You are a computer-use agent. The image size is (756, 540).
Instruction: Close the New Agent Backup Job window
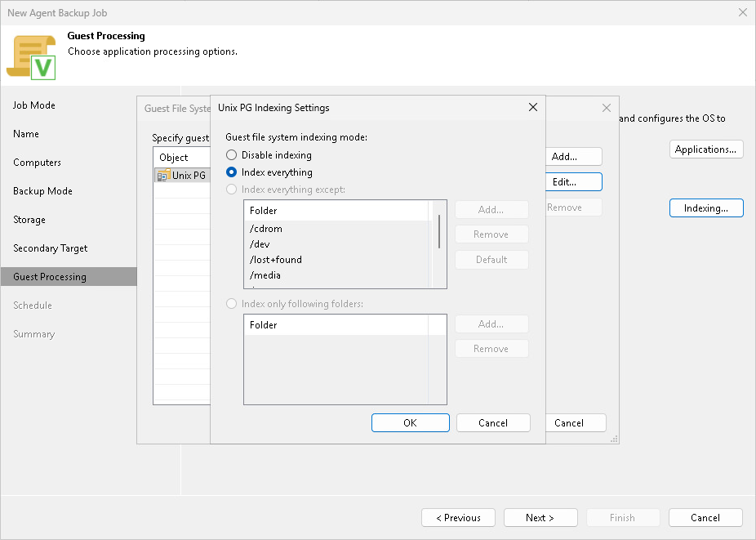click(742, 12)
